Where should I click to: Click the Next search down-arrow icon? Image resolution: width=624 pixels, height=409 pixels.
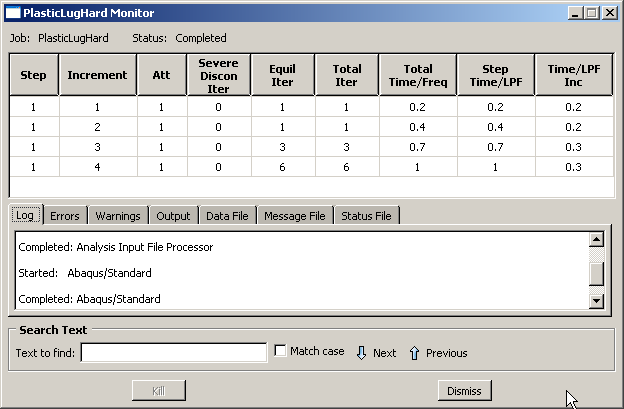pos(362,352)
